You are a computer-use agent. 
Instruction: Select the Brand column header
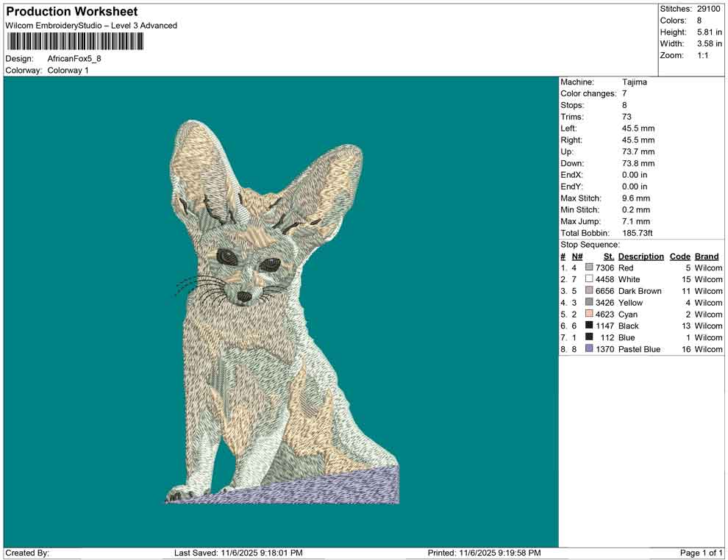tap(706, 256)
